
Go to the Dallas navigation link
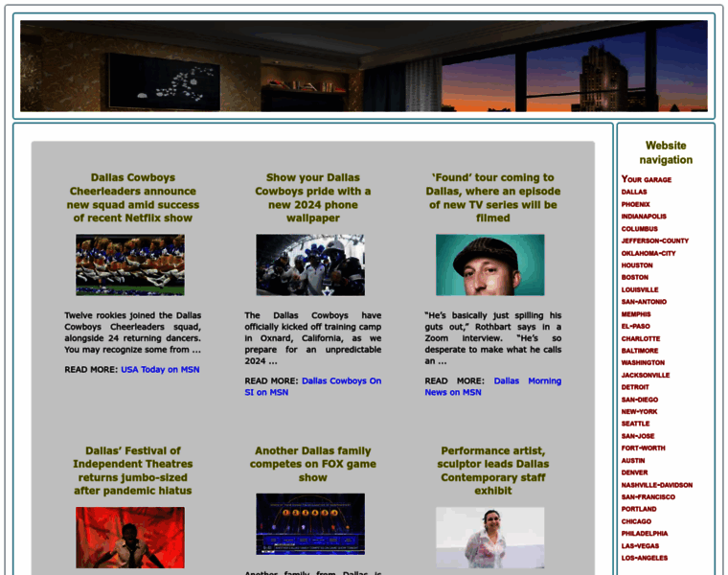click(634, 192)
